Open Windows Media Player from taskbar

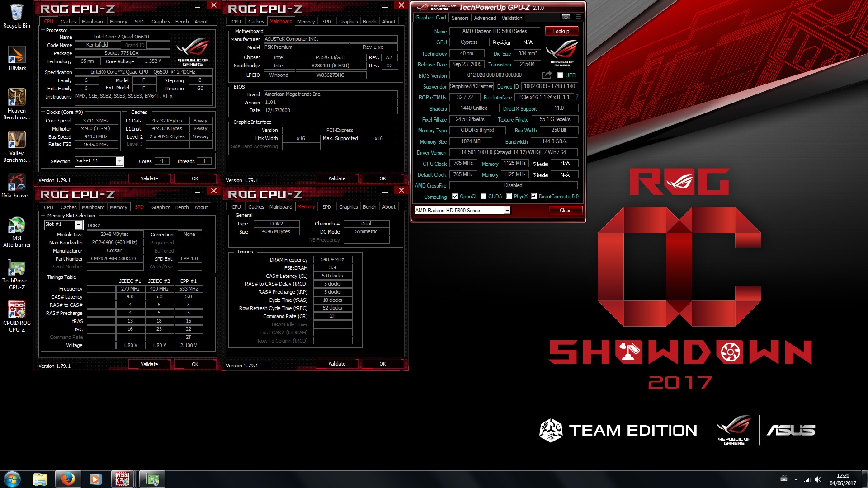95,479
